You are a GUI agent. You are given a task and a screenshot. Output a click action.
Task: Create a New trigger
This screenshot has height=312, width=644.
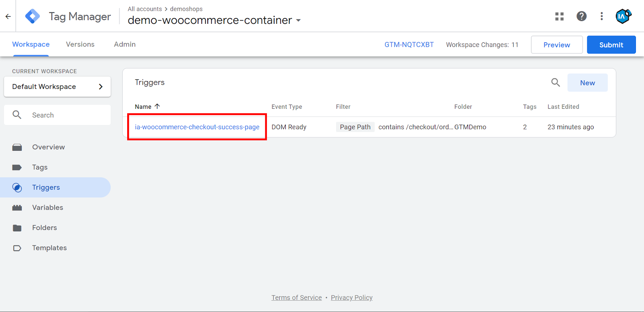[587, 83]
